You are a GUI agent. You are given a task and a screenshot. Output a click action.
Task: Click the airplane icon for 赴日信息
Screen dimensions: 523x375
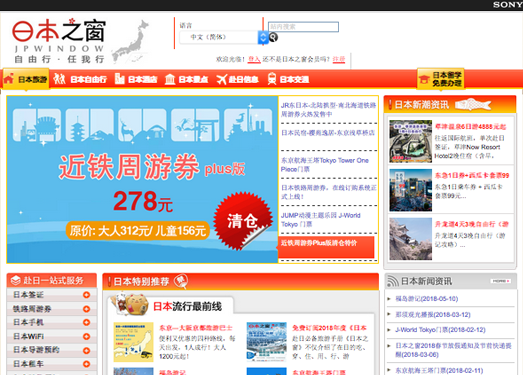point(221,79)
